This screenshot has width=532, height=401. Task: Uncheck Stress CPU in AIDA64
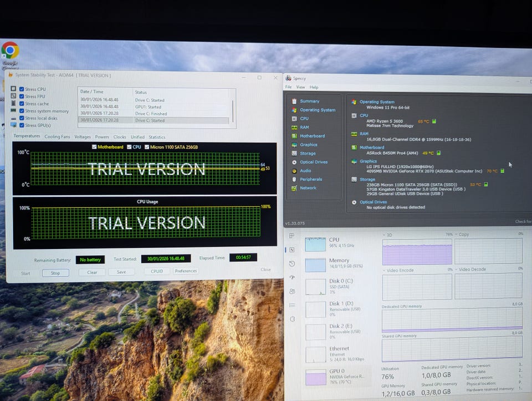(x=22, y=89)
